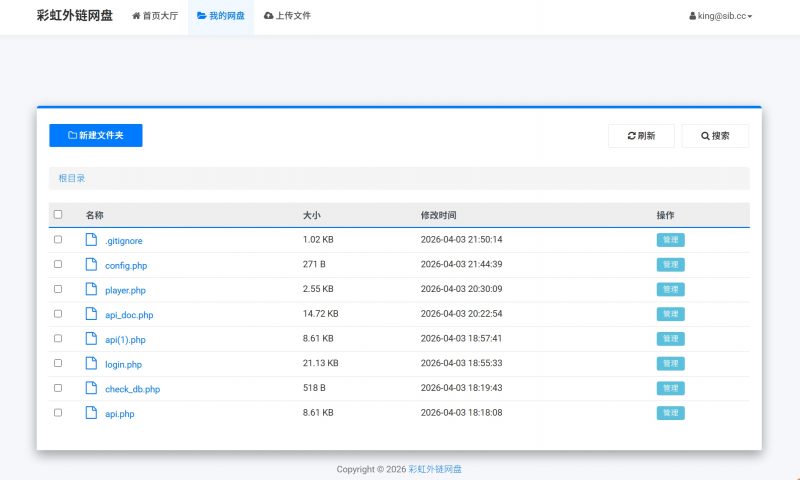Switch to the 上传文件 tab

point(287,16)
